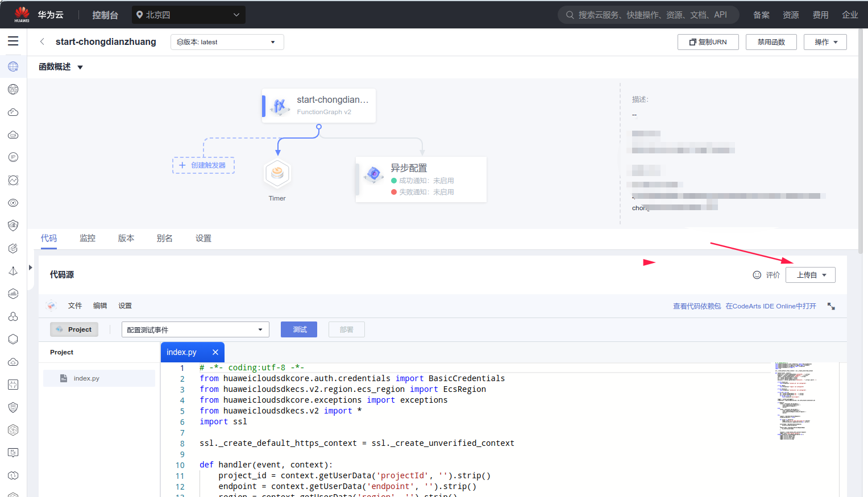Click the Timer label under the trigger
Viewport: 868px width, 497px height.
pyautogui.click(x=277, y=198)
